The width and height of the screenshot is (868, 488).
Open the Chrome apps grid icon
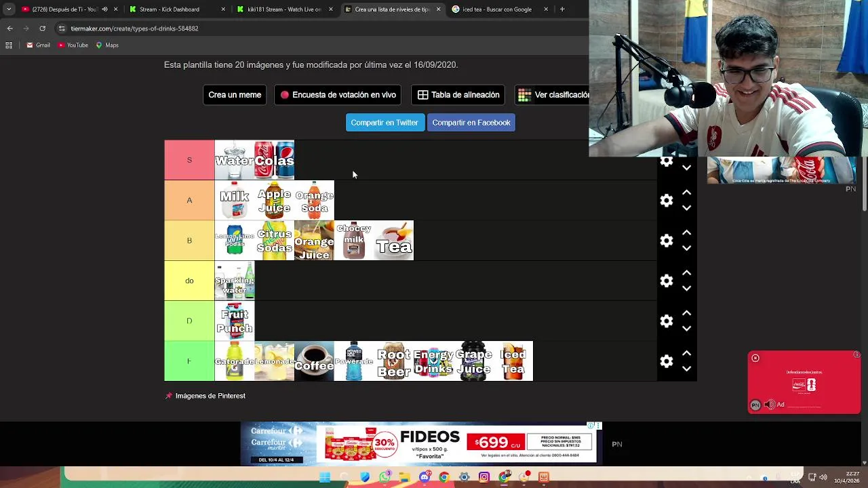[9, 45]
